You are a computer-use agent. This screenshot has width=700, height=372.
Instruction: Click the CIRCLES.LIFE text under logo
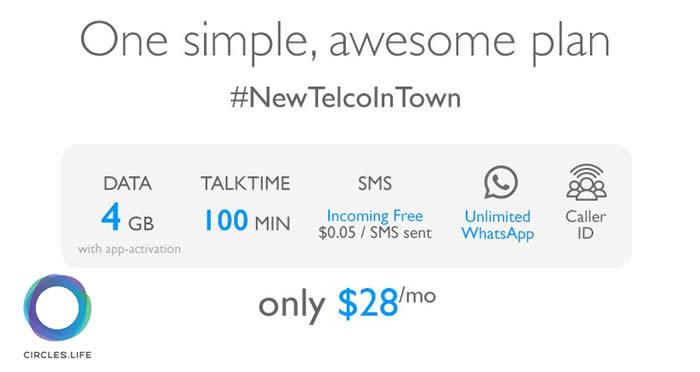[58, 355]
